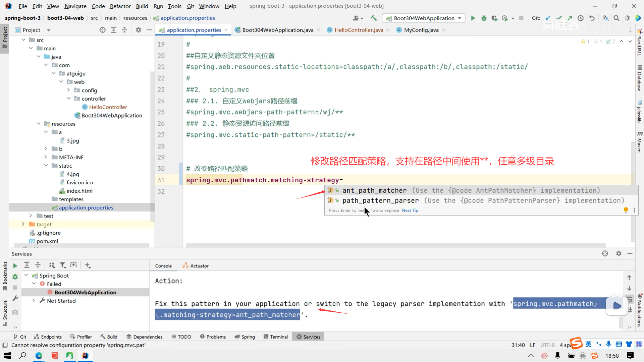Switch to HelloController.java tab
644x362 pixels.
coord(359,30)
